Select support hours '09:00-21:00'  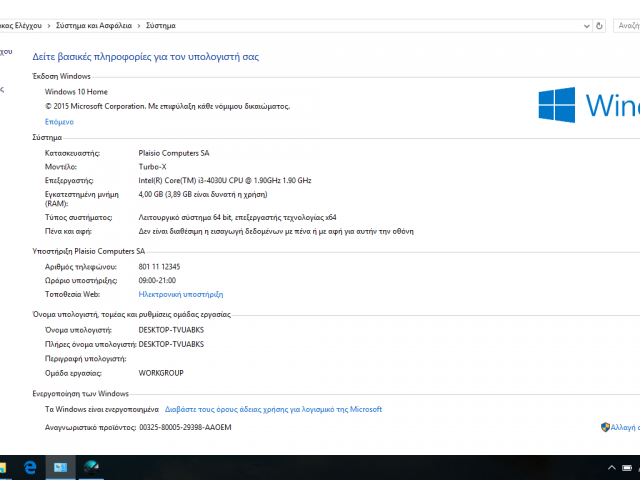(157, 280)
